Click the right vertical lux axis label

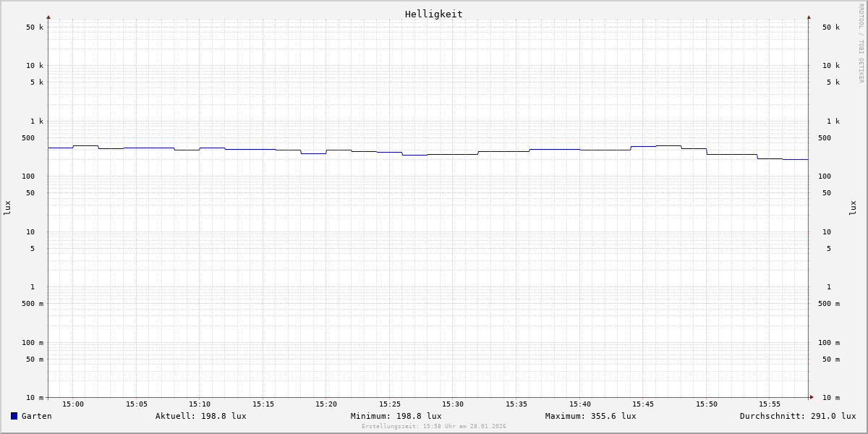click(853, 208)
